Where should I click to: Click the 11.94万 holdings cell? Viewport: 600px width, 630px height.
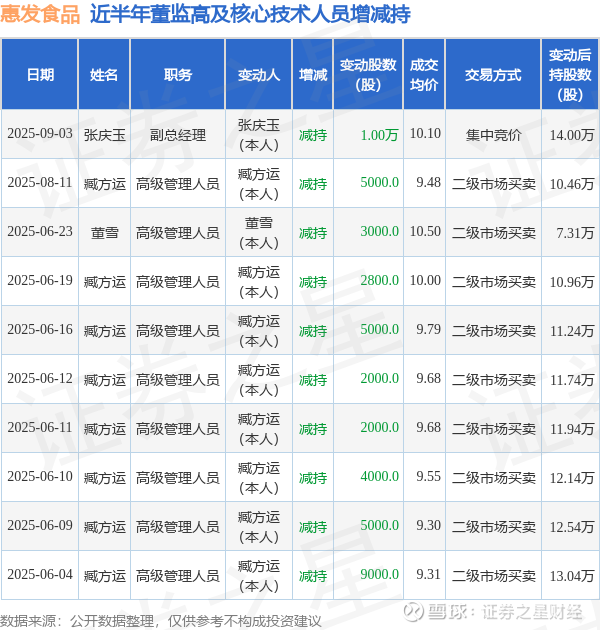coord(572,429)
